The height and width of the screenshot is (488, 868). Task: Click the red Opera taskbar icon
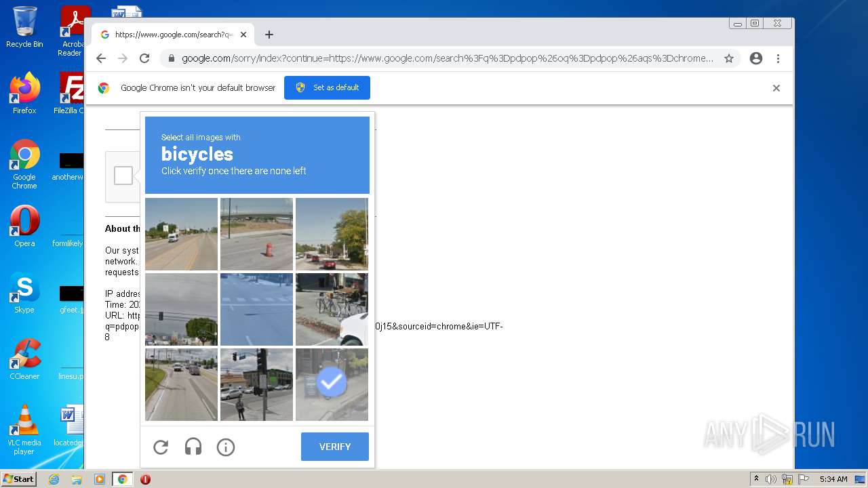145,479
